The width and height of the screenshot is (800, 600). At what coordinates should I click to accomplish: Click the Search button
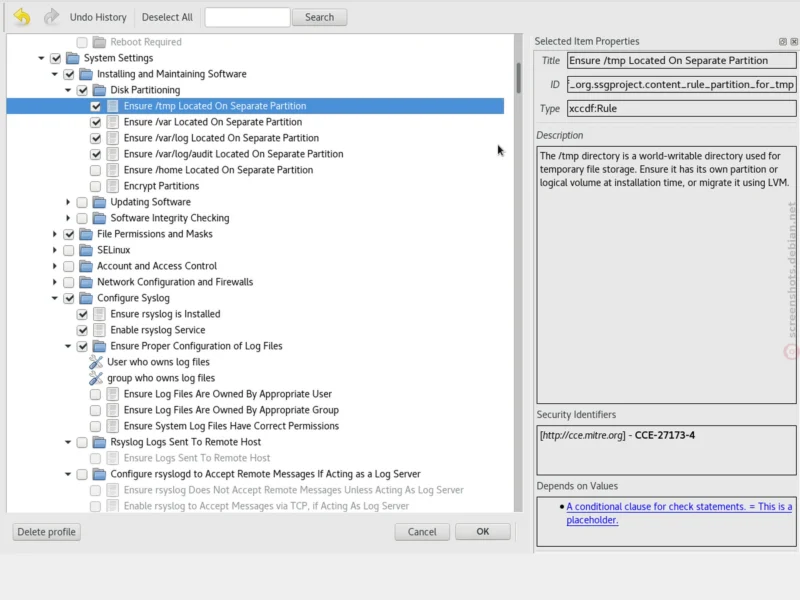pos(319,17)
